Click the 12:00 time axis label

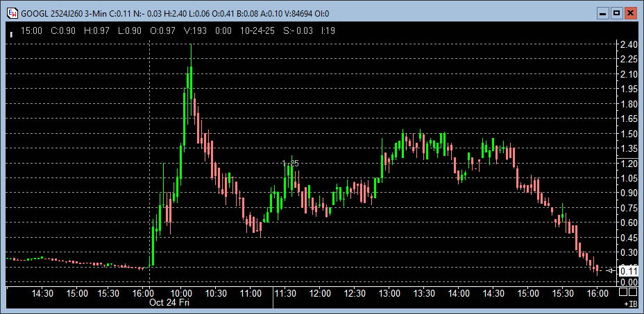pyautogui.click(x=320, y=293)
